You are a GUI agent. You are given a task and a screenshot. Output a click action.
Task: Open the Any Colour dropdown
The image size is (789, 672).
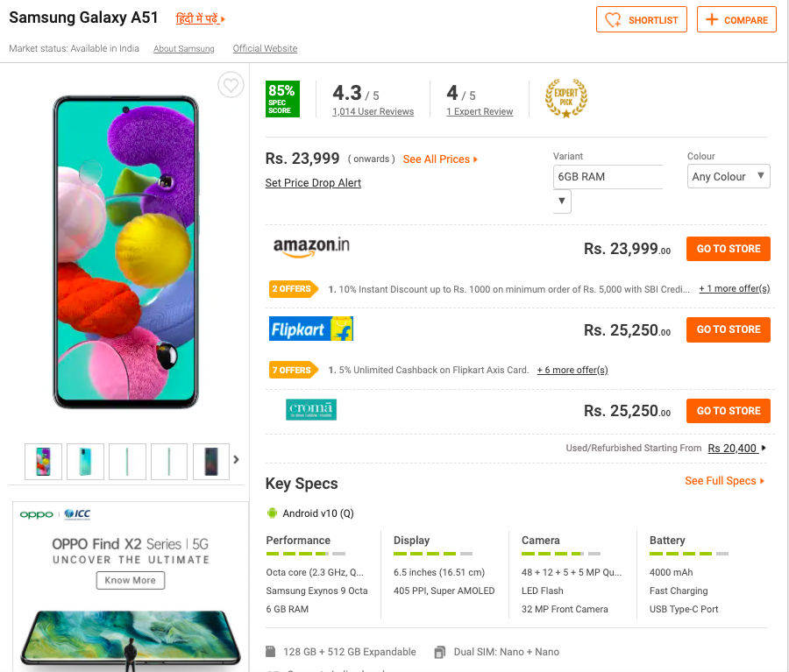point(729,176)
